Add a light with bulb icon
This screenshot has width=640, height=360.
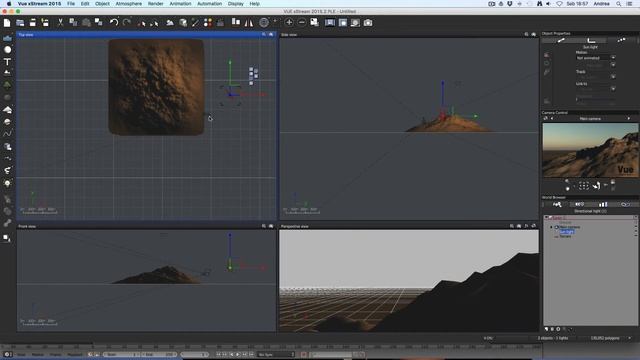coord(7,184)
